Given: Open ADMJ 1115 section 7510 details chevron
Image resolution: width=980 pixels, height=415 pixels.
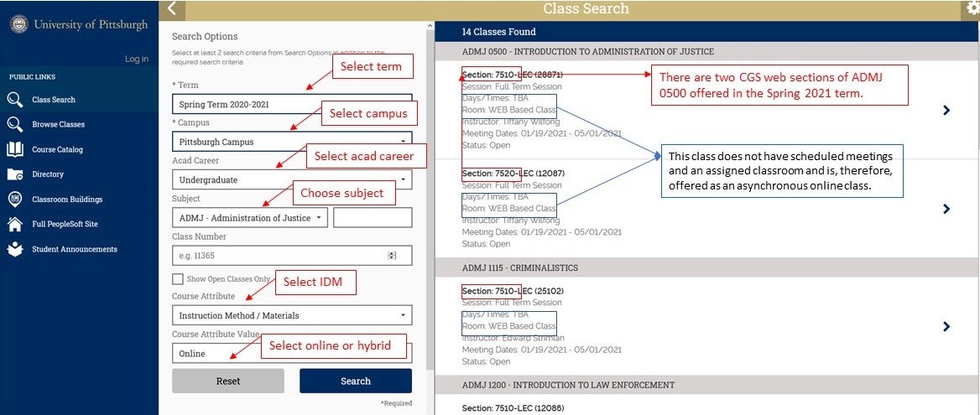Looking at the screenshot, I should (x=946, y=326).
